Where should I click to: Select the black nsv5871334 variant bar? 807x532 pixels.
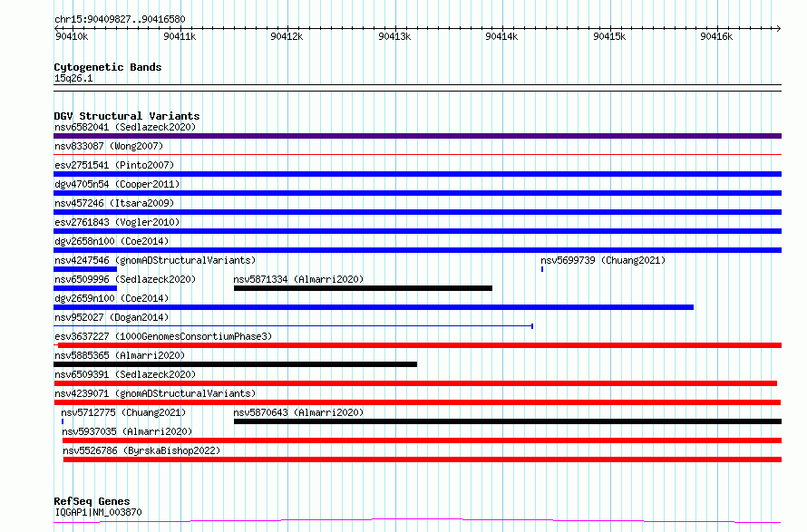tap(363, 288)
